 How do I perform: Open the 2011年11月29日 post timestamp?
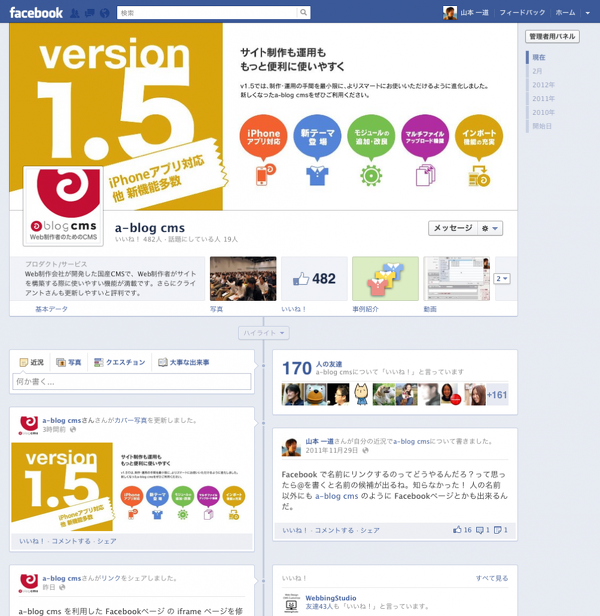click(x=332, y=450)
